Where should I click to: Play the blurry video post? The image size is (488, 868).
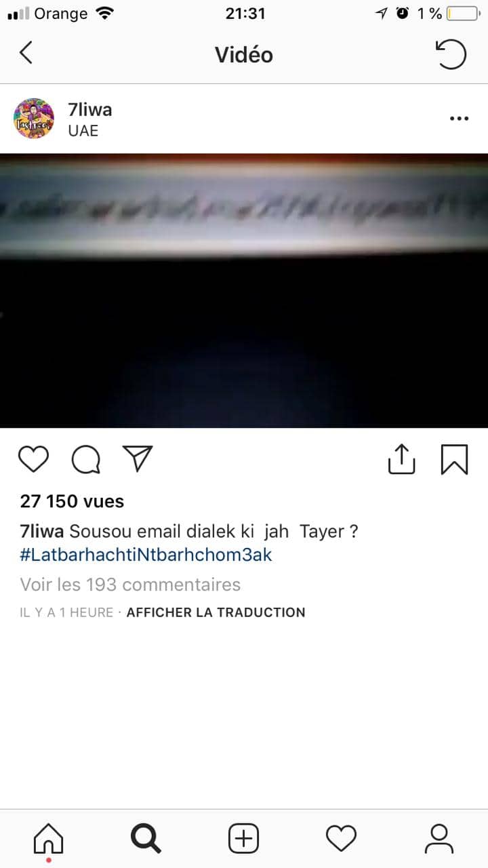pos(244,290)
